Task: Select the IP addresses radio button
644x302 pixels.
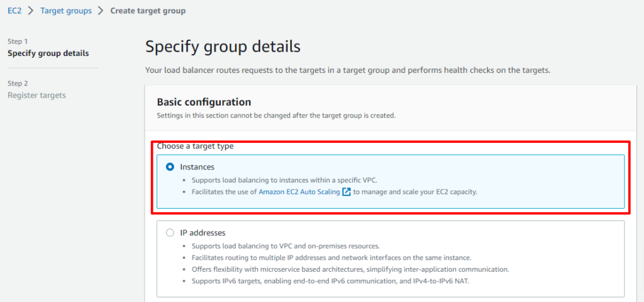Action: coord(170,233)
